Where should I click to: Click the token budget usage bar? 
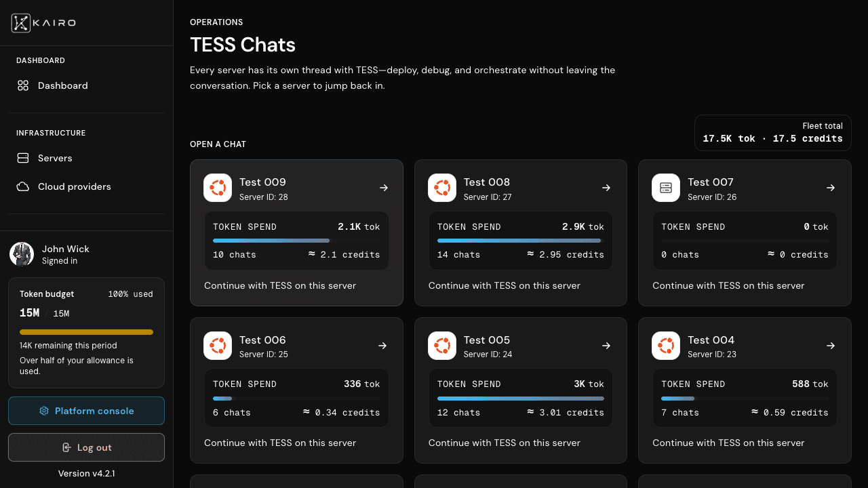point(86,332)
